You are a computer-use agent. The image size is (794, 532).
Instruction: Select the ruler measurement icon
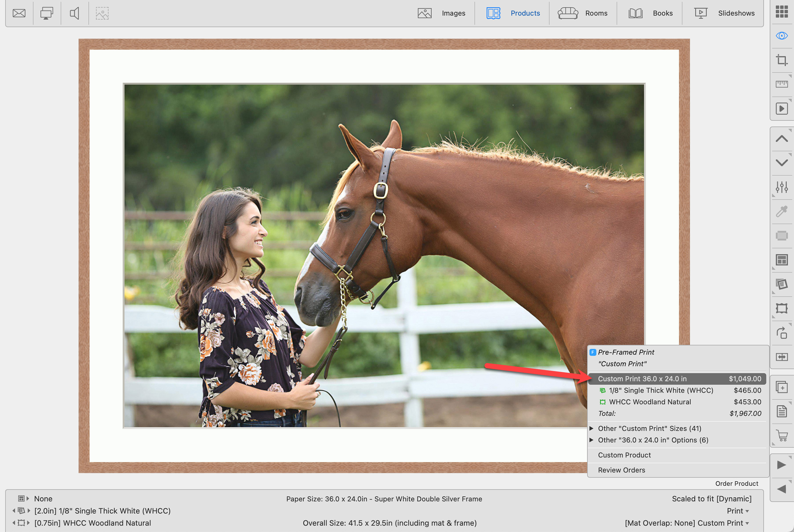coord(781,84)
